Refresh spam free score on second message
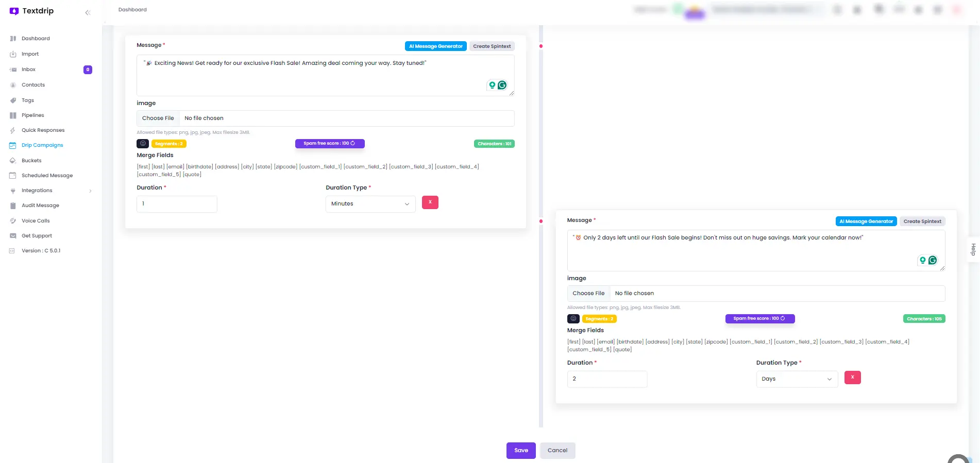The height and width of the screenshot is (463, 980). pos(783,319)
